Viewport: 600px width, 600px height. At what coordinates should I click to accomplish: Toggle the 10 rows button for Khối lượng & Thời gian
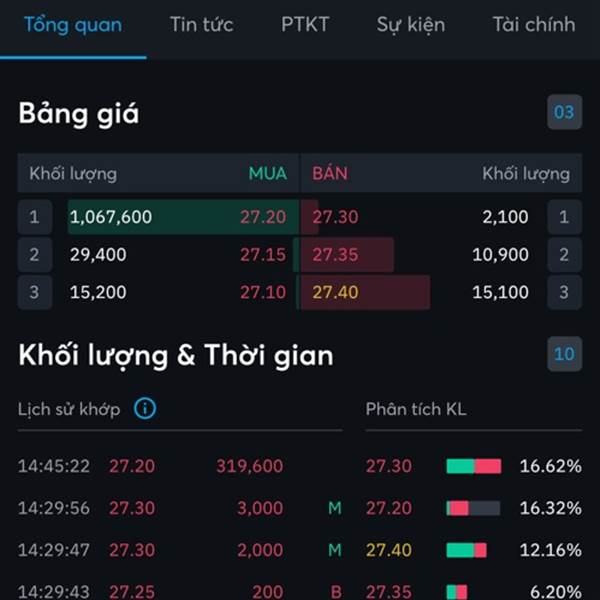tap(564, 354)
